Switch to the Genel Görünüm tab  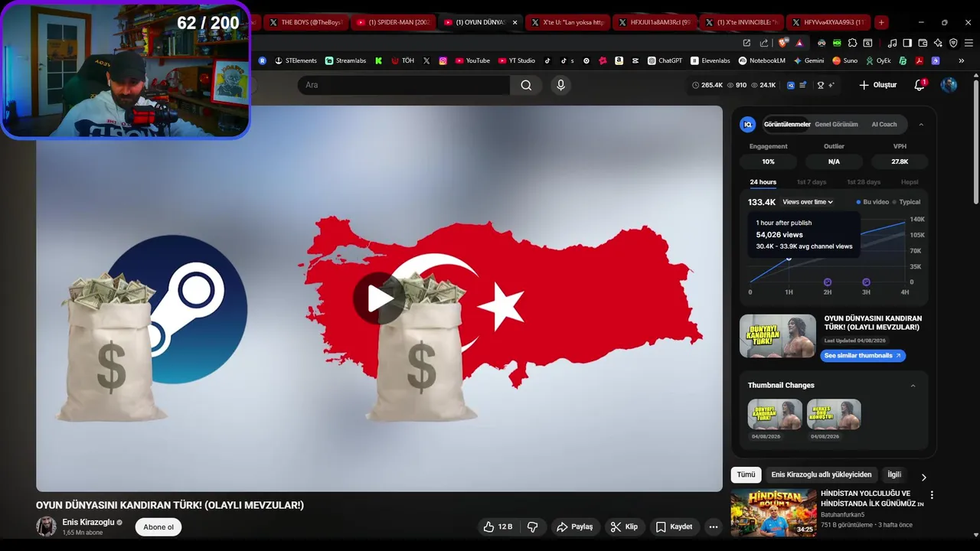(x=836, y=124)
